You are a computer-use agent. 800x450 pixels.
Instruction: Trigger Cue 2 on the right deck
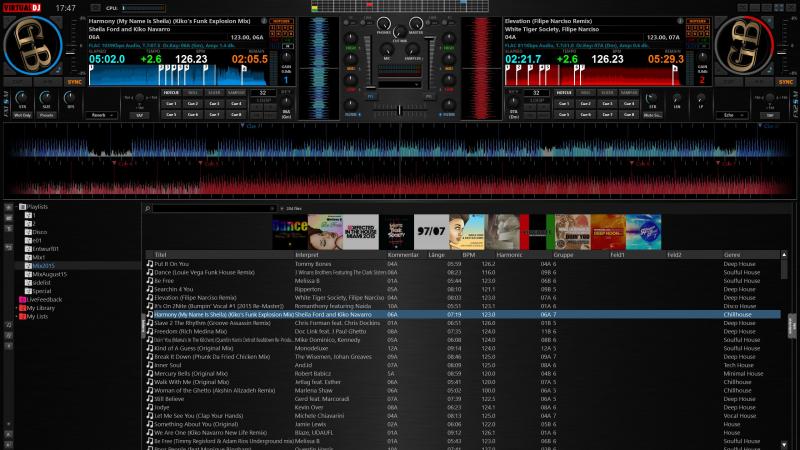pyautogui.click(x=586, y=104)
